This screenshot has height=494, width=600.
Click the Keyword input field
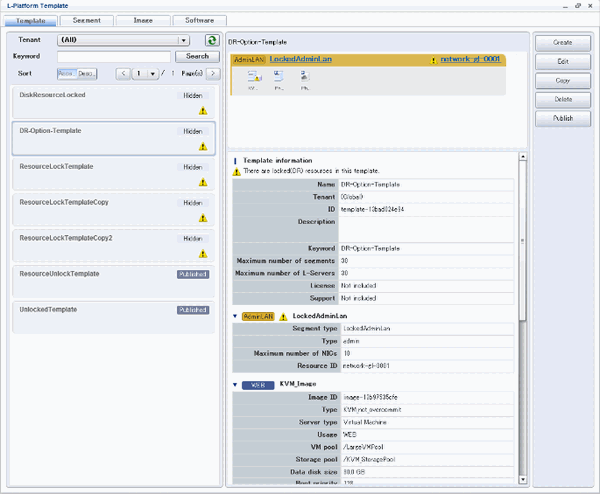[x=114, y=57]
